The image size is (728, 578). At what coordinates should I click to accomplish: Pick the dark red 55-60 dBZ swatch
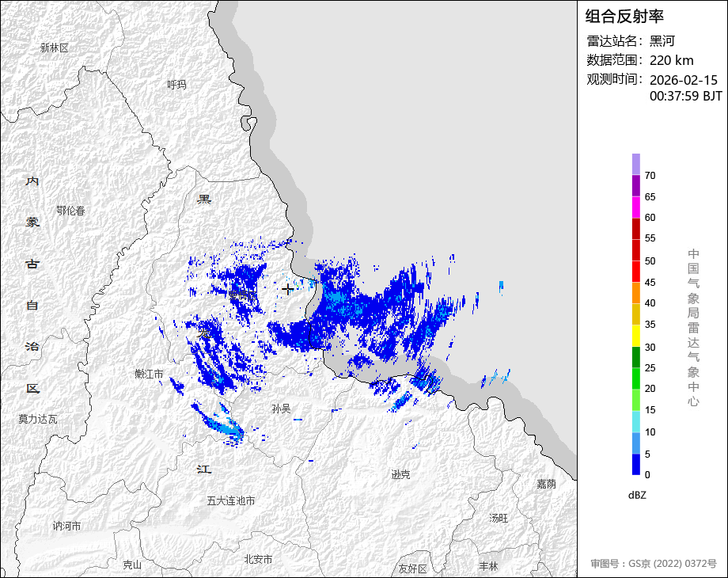coord(635,228)
